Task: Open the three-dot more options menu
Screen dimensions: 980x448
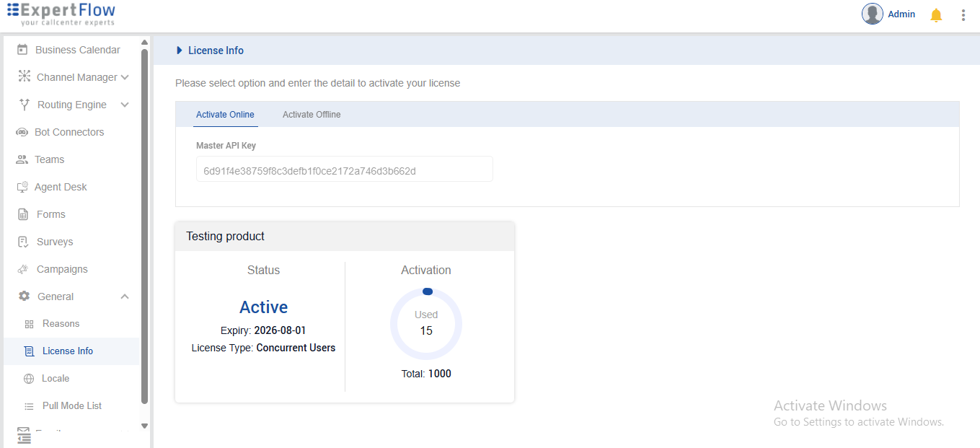Action: pyautogui.click(x=963, y=15)
